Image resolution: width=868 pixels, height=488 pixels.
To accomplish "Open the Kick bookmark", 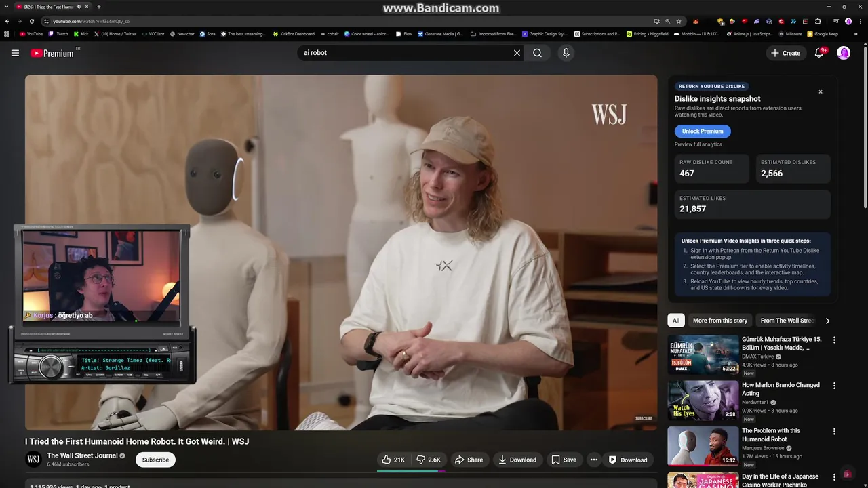I will click(81, 33).
